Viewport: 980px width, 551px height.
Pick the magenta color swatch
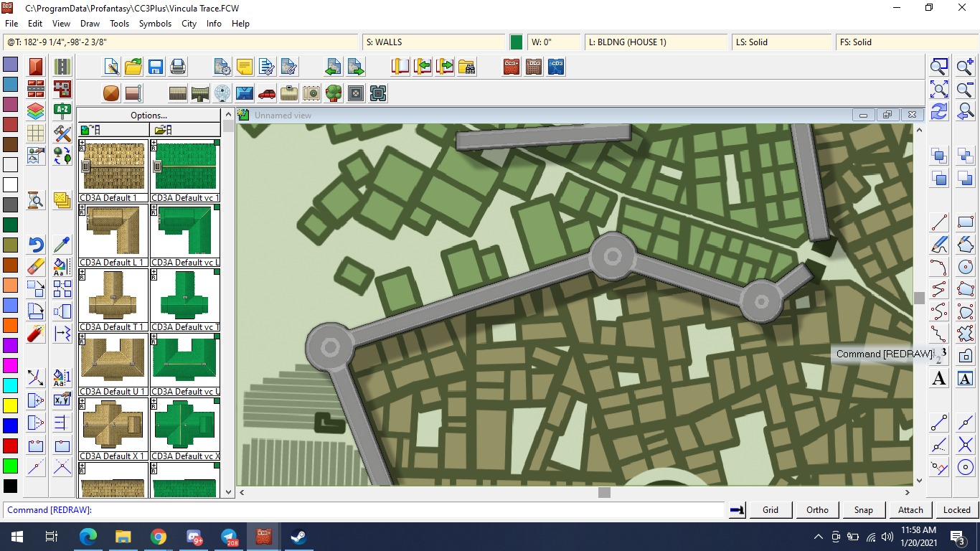[x=10, y=365]
